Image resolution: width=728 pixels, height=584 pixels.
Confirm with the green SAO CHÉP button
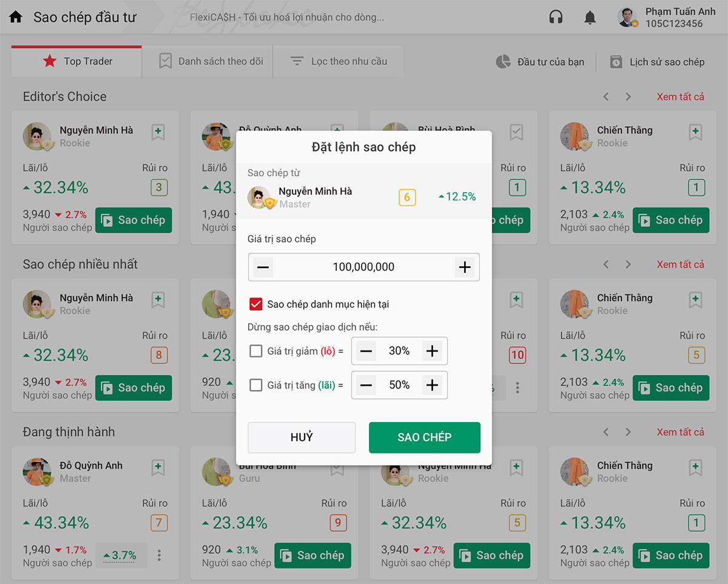click(425, 437)
